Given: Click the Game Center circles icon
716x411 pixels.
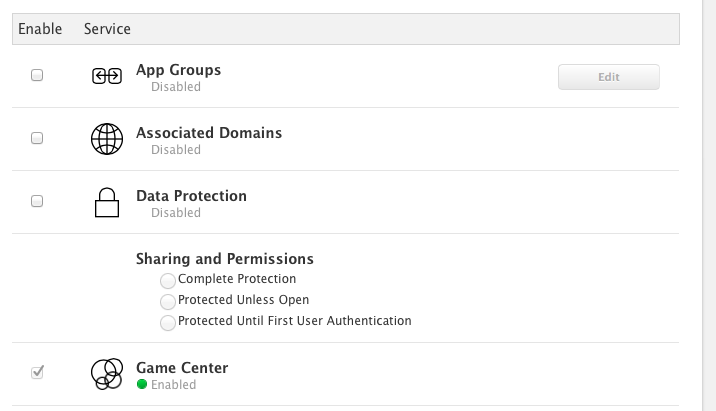Looking at the screenshot, I should 106,374.
